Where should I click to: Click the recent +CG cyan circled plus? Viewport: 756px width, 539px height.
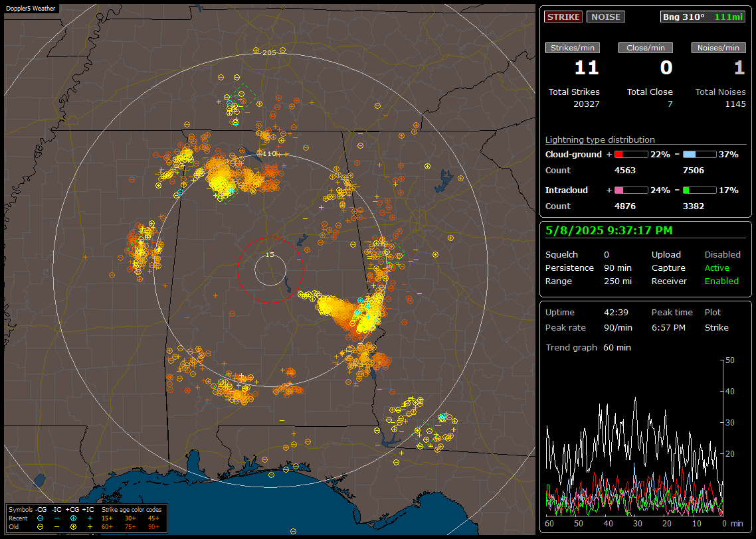73,518
